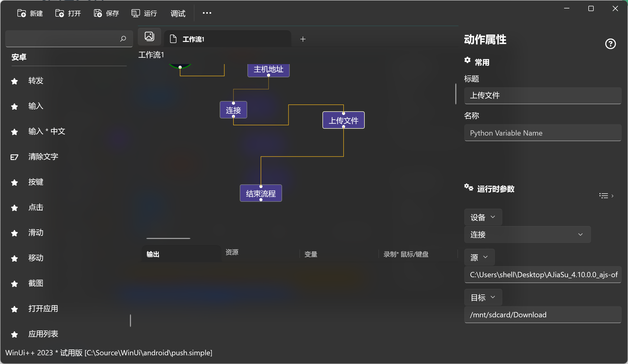Expand the 目标 type dropdown

(483, 297)
